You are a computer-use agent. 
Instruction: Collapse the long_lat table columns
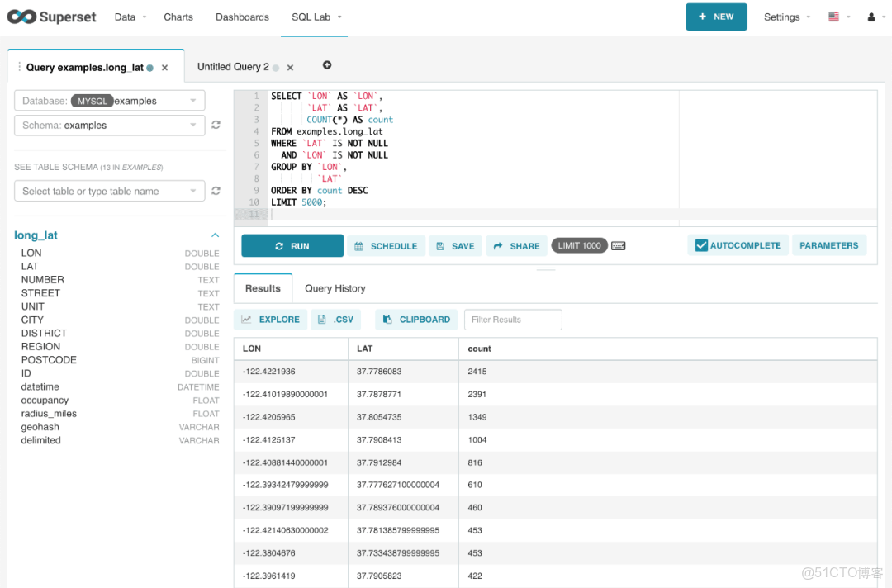(x=215, y=235)
